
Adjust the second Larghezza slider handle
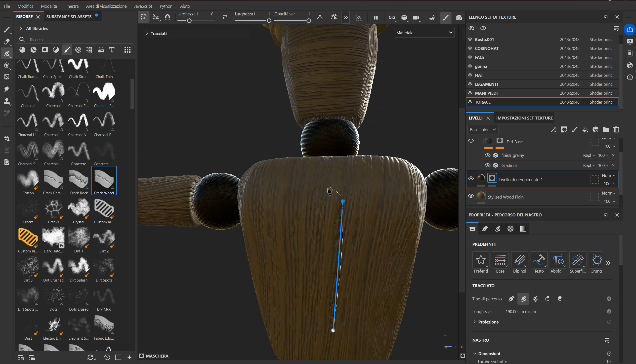click(269, 21)
